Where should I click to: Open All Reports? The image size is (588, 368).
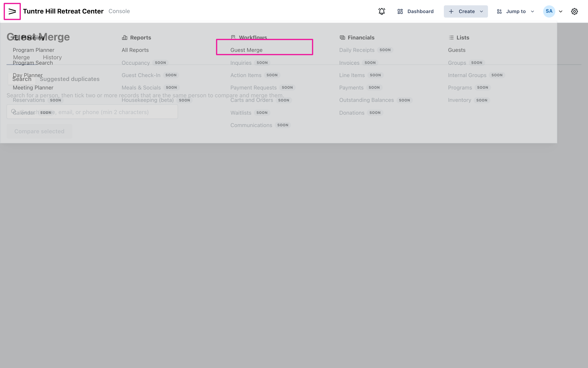(x=135, y=50)
